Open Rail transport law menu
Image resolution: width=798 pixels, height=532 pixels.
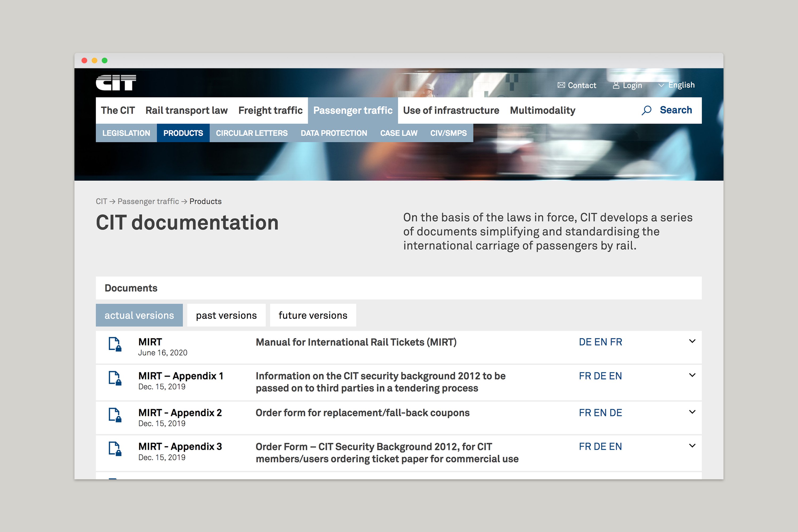[x=186, y=110]
